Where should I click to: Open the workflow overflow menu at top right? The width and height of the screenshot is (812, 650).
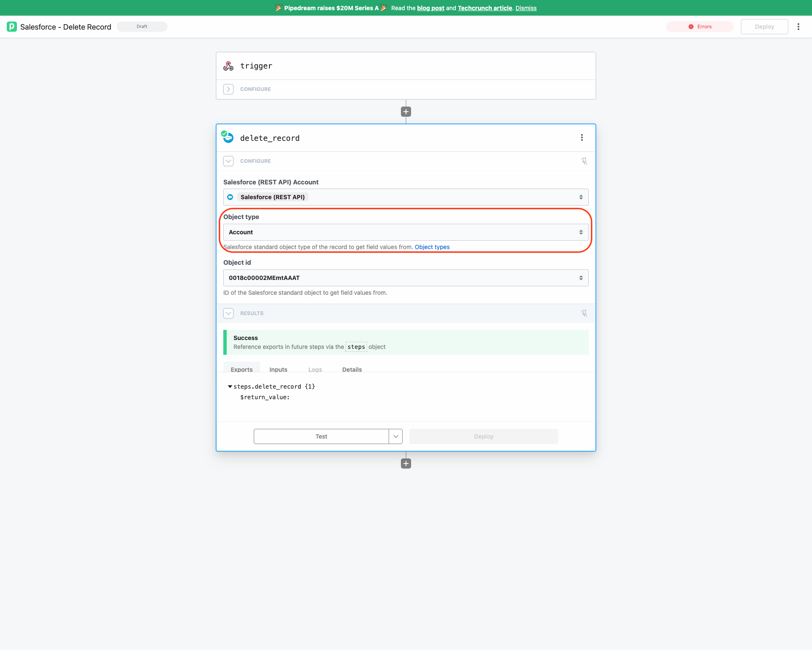(798, 26)
